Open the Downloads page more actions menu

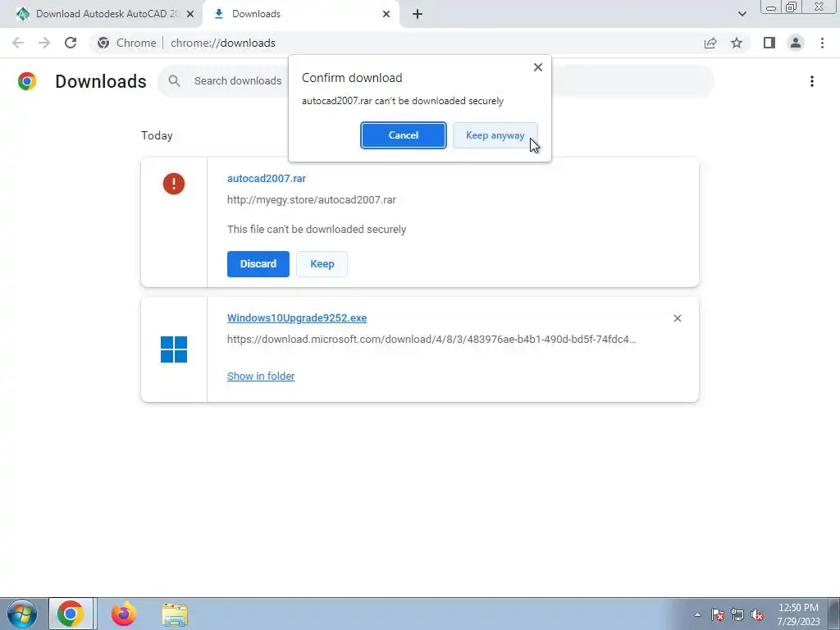pyautogui.click(x=812, y=81)
